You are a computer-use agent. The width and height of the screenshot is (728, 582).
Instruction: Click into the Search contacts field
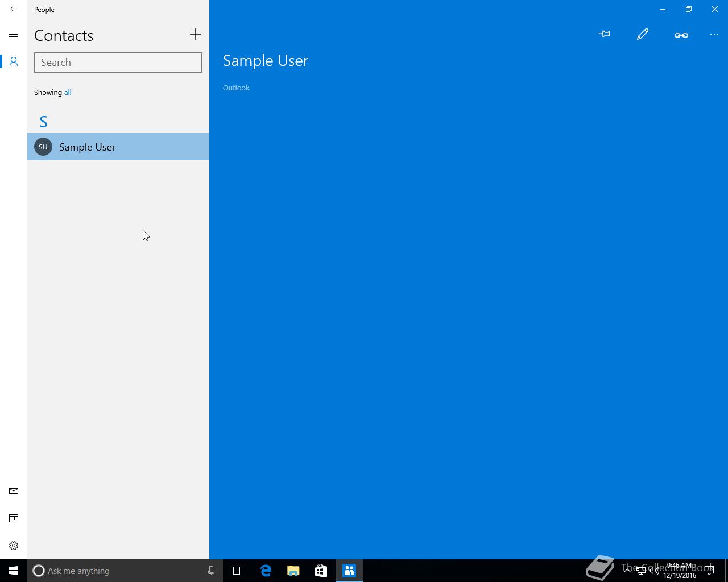point(118,63)
